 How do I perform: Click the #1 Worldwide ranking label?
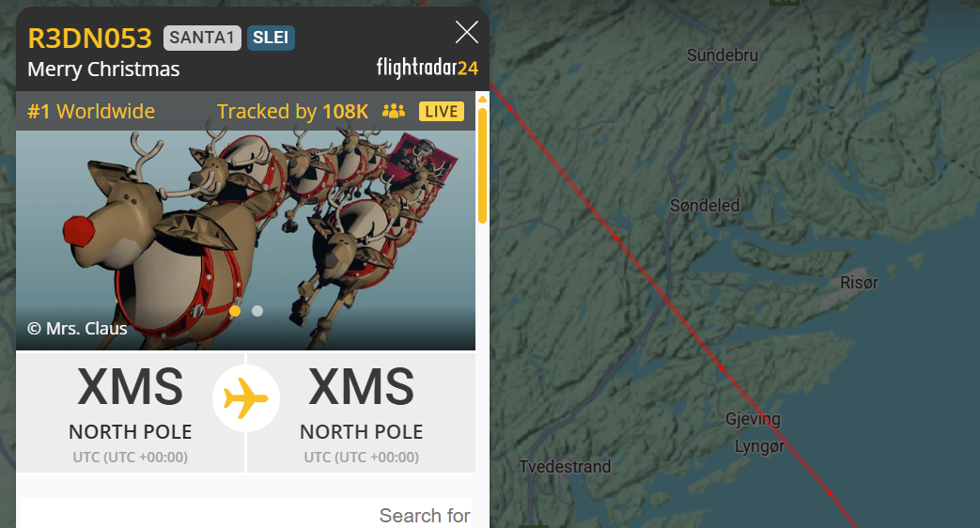pyautogui.click(x=91, y=111)
